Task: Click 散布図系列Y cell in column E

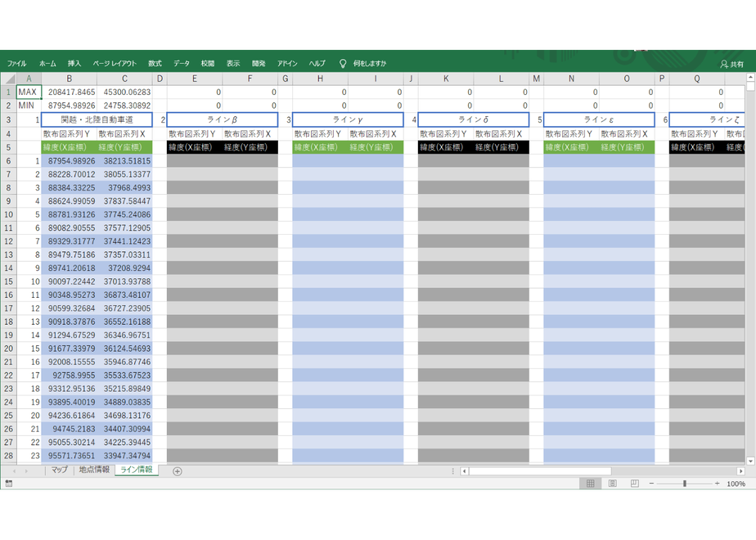Action: pyautogui.click(x=195, y=133)
